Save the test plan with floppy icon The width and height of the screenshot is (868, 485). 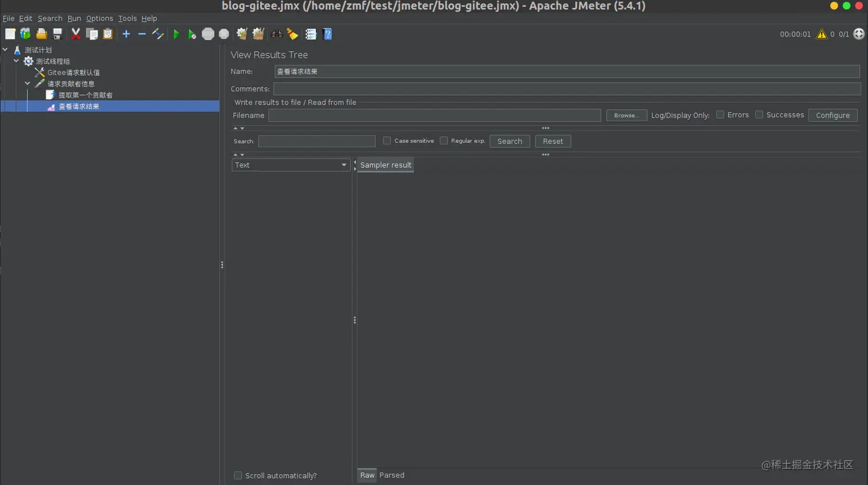pos(57,34)
